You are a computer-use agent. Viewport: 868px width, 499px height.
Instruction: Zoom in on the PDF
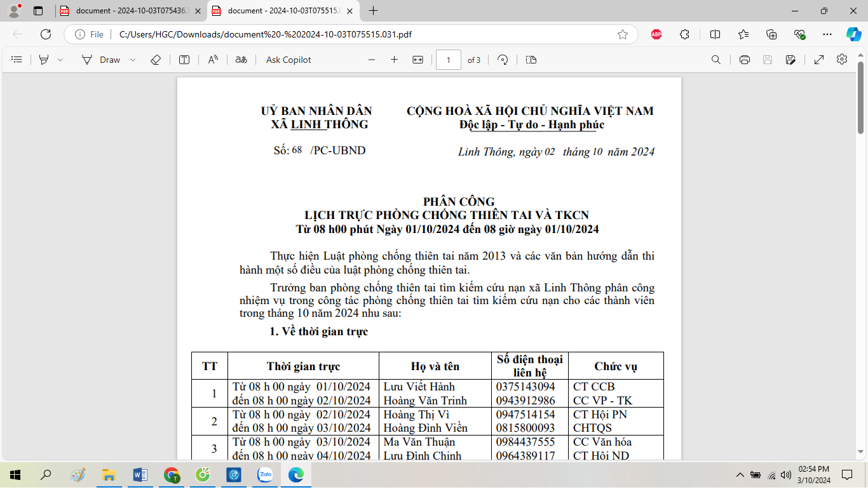394,60
